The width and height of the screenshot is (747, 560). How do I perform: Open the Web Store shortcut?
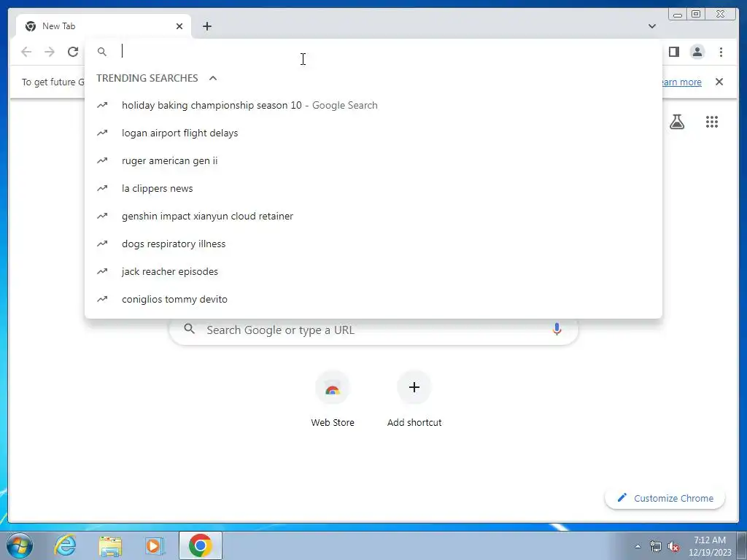pos(333,399)
